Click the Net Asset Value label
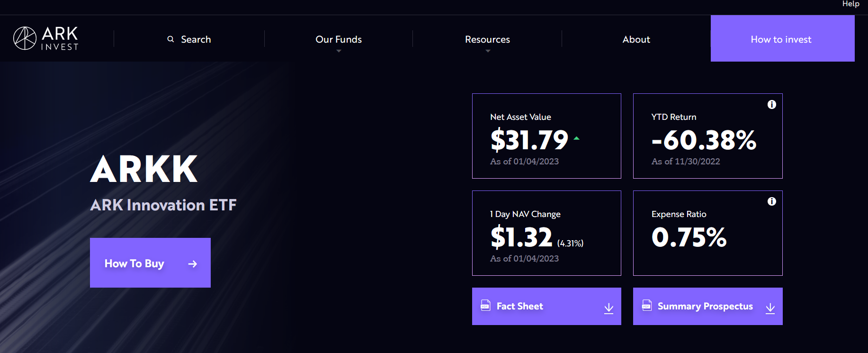868x353 pixels. pyautogui.click(x=520, y=117)
